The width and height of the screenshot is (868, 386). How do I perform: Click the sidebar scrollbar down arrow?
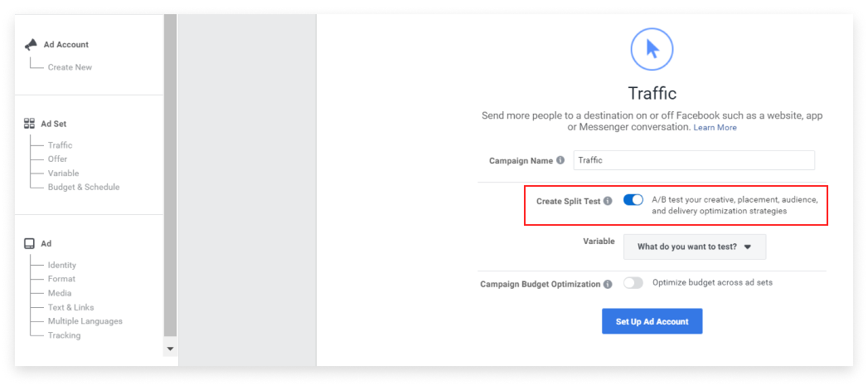point(171,349)
